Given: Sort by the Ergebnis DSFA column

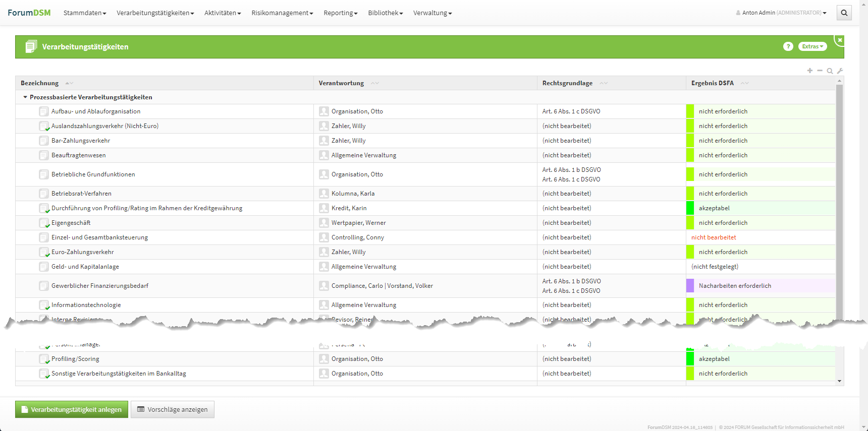Looking at the screenshot, I should [713, 83].
